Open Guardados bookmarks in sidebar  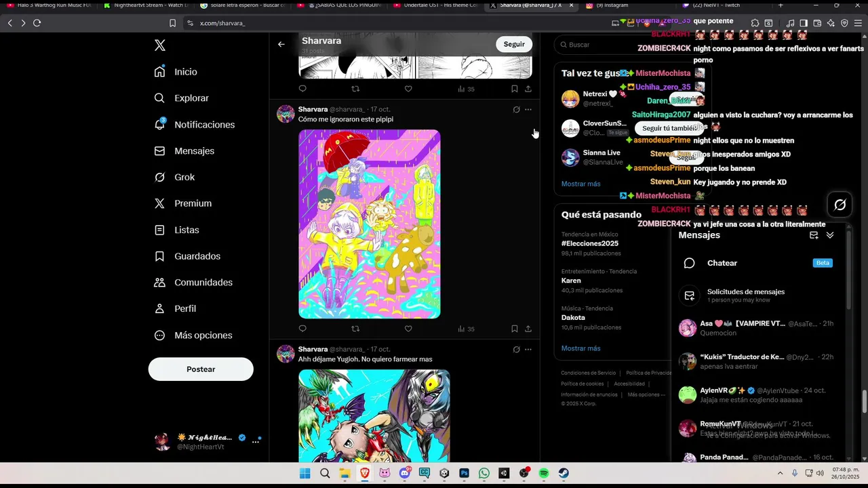(187, 256)
